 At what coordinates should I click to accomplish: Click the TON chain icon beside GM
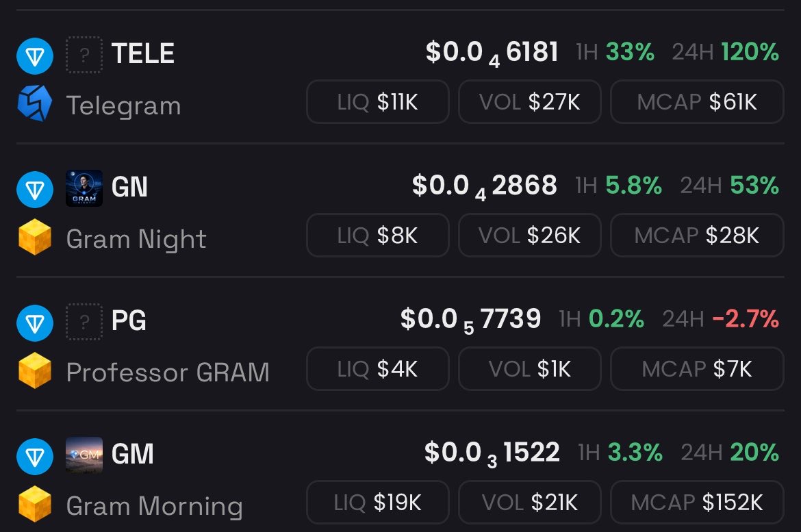click(35, 457)
